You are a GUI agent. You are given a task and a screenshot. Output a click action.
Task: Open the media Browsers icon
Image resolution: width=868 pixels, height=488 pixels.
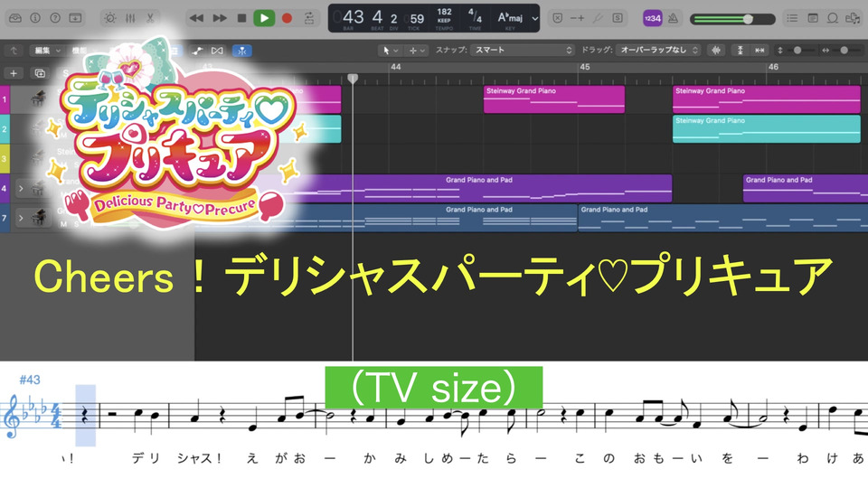click(853, 18)
